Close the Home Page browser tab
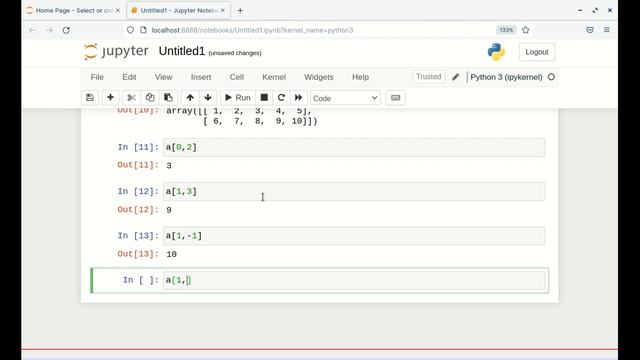Screen dimensions: 640x360 (118, 11)
